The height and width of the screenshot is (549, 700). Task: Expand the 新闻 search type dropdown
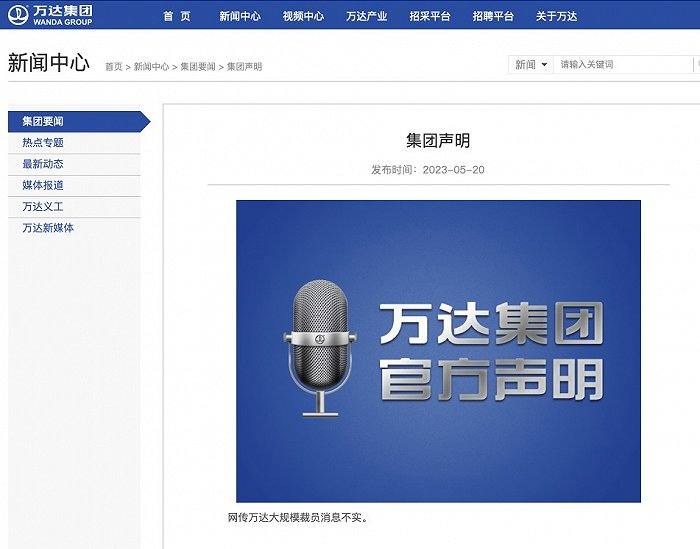[531, 65]
